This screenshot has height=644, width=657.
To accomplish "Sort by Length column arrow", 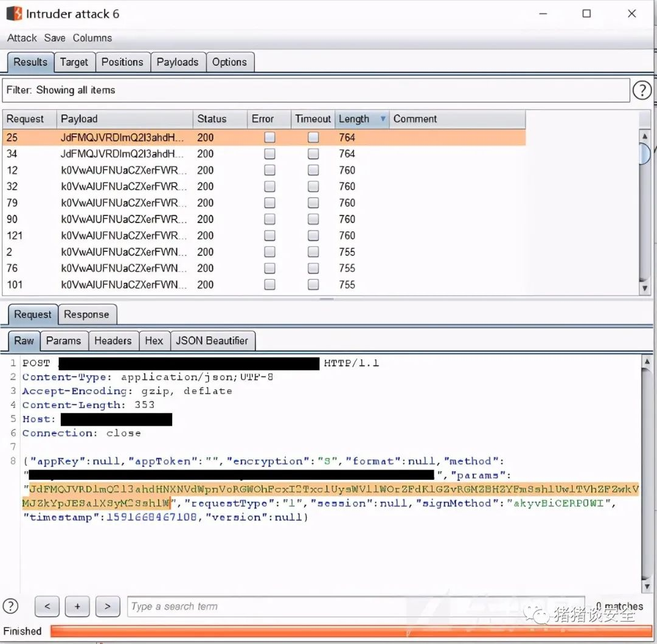I will pyautogui.click(x=383, y=119).
